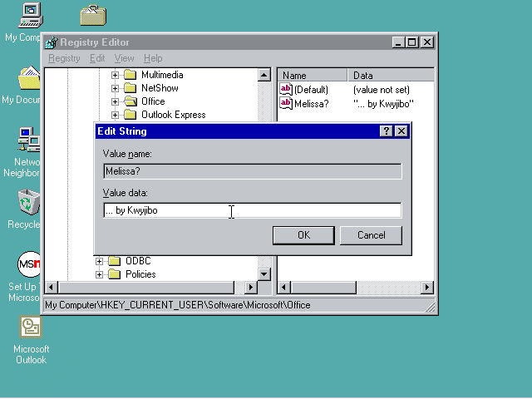Confirm the string with OK
The image size is (532, 399).
(303, 235)
